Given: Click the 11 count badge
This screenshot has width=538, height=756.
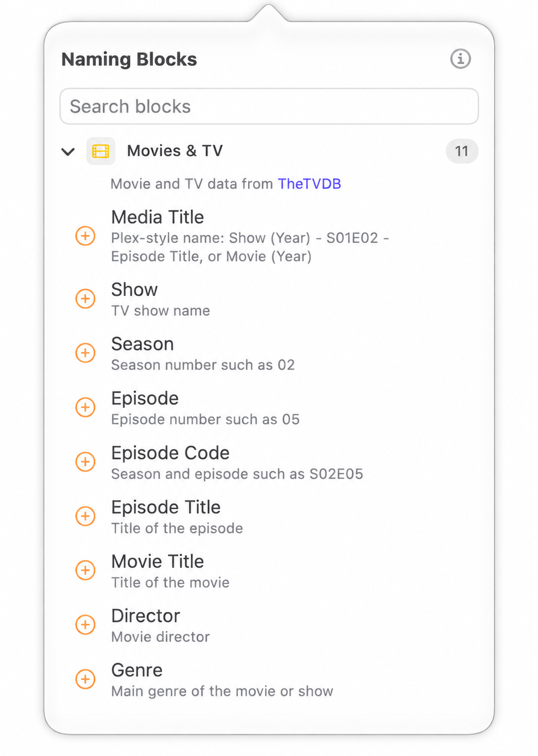Looking at the screenshot, I should pos(462,151).
